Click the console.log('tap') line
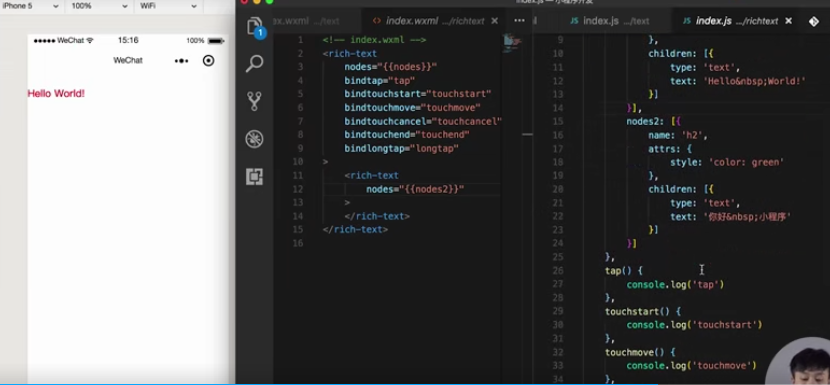This screenshot has height=385, width=830. (675, 285)
